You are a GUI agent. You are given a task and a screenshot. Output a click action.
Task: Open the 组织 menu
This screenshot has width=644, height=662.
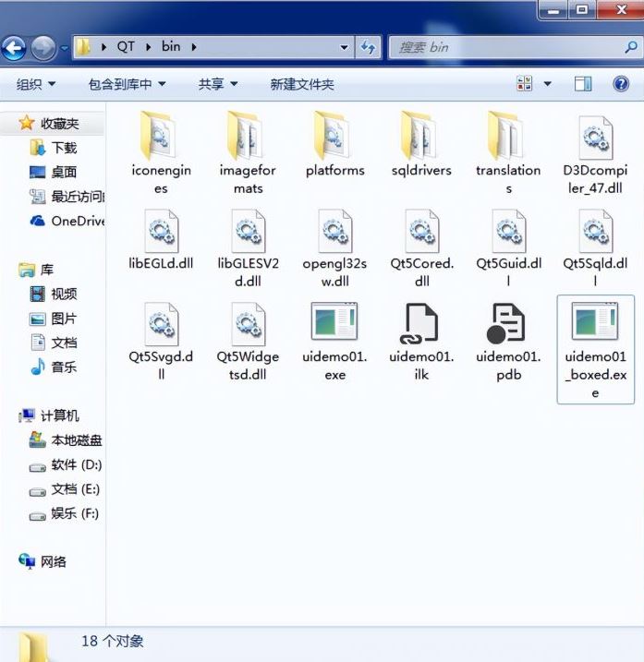36,84
